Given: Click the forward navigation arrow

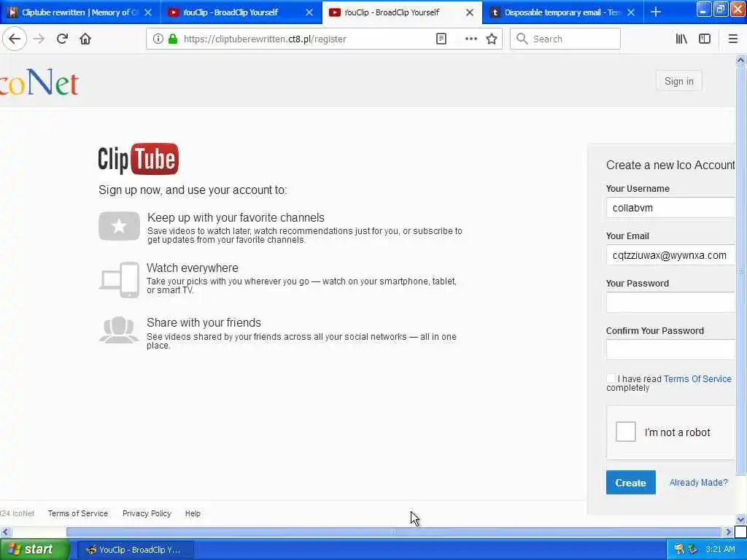Looking at the screenshot, I should (39, 39).
